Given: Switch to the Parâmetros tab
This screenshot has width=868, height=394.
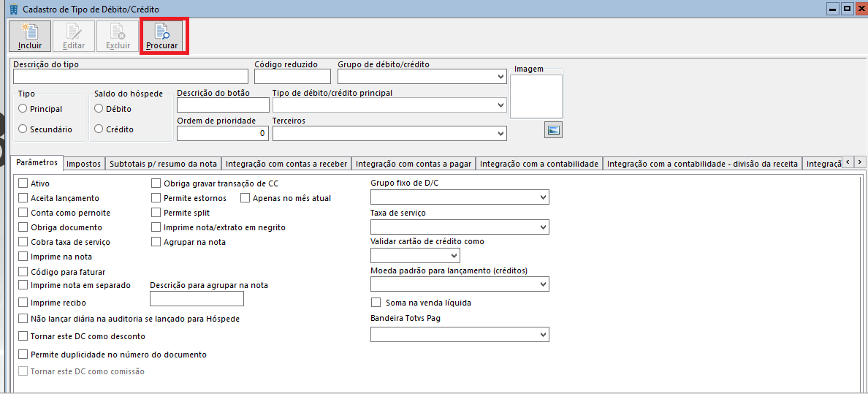Looking at the screenshot, I should click(37, 162).
